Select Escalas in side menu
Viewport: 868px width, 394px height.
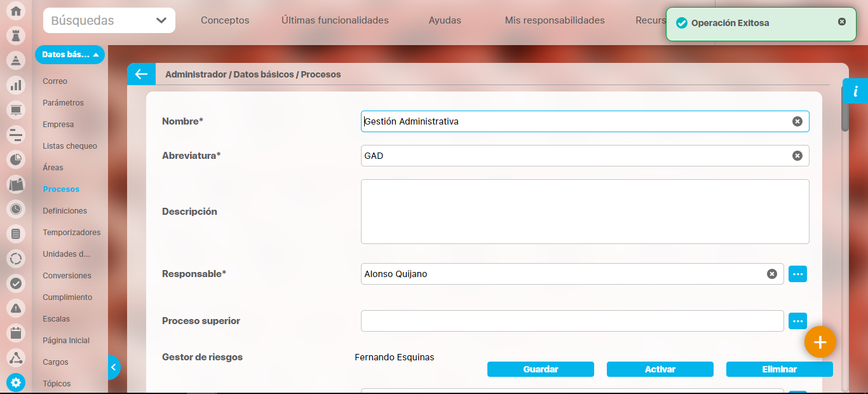click(57, 319)
